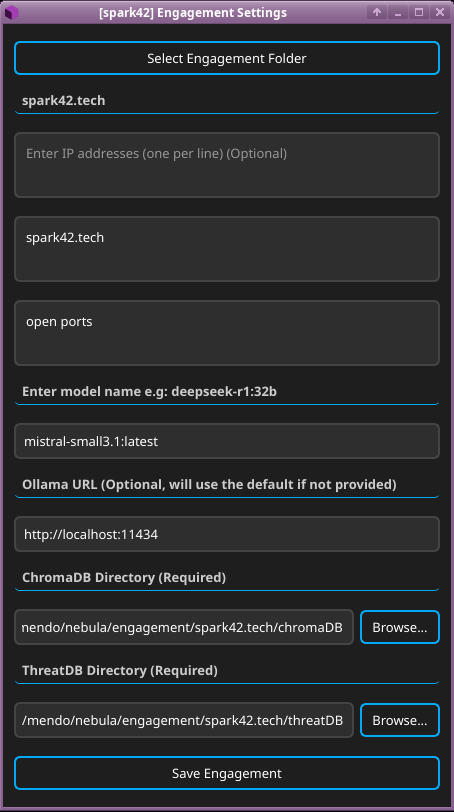The width and height of the screenshot is (454, 812).
Task: Select the mistral-small3.1:latest model name field
Action: tap(227, 441)
